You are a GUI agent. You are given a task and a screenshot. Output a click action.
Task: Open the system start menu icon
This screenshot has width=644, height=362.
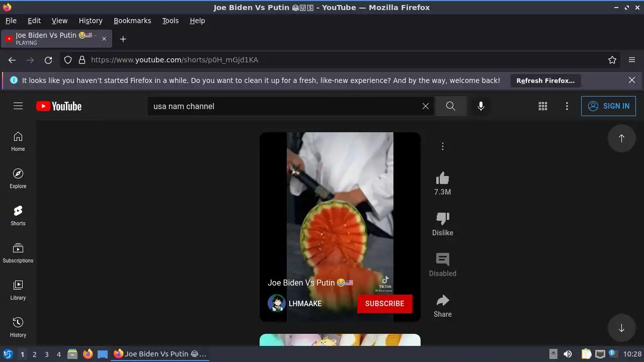(x=8, y=354)
